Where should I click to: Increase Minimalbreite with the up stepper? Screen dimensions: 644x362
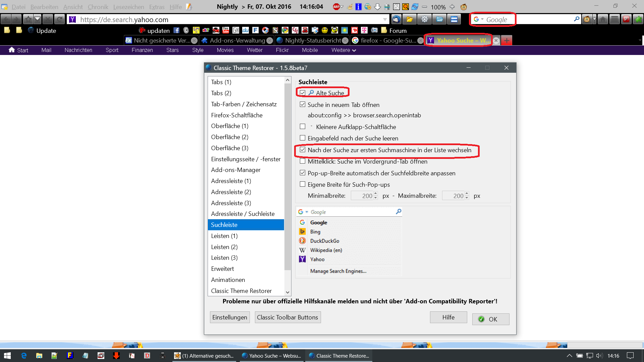(376, 194)
